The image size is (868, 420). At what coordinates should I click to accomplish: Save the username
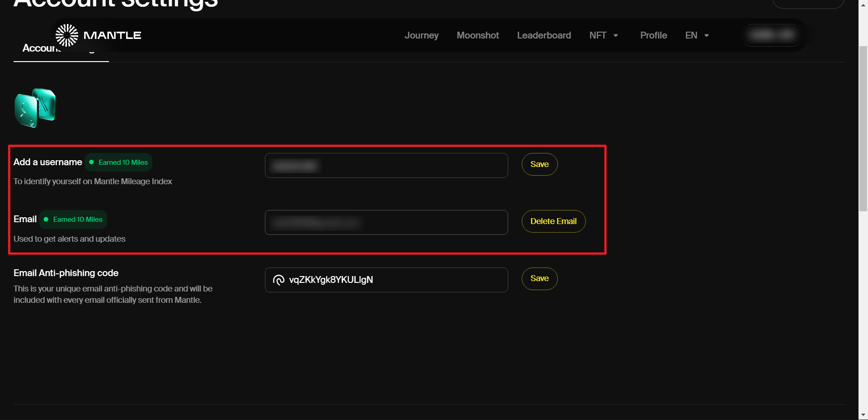click(x=539, y=164)
